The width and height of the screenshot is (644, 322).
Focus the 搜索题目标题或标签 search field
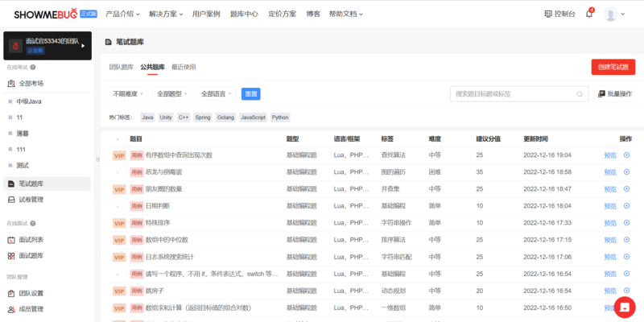tap(519, 94)
